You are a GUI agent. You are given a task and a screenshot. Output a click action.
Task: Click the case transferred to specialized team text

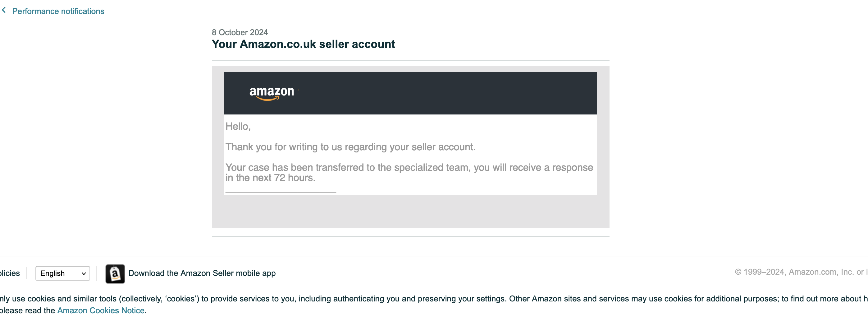click(x=409, y=172)
